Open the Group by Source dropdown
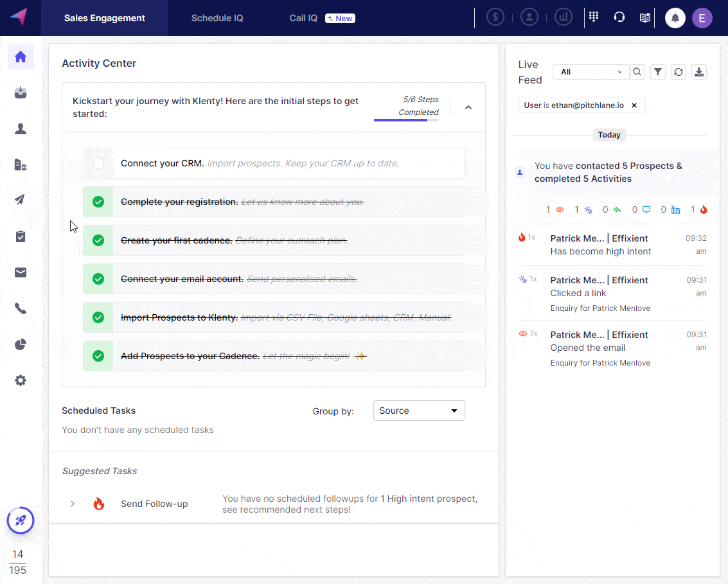This screenshot has height=584, width=728. 419,411
